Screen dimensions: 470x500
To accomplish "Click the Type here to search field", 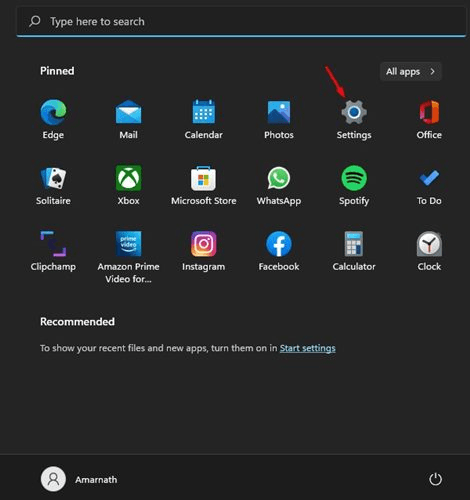I will tap(241, 22).
